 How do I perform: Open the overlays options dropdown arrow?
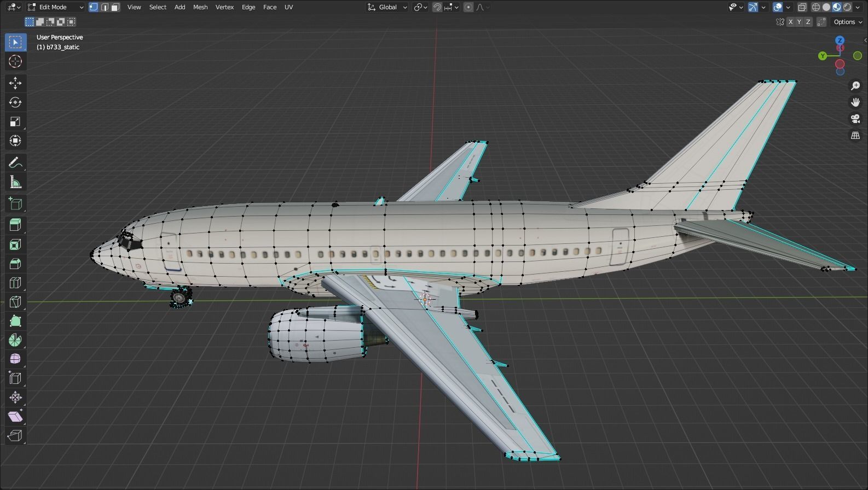point(788,7)
